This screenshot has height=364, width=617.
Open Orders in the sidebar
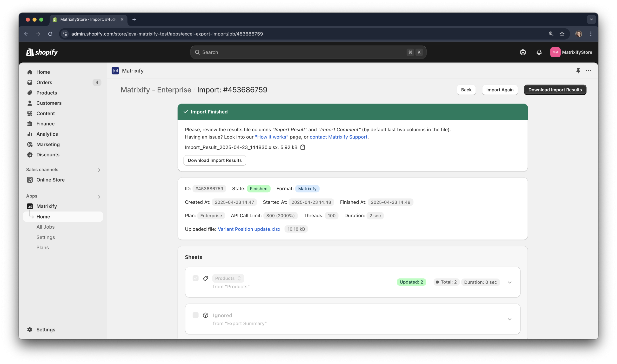point(44,82)
